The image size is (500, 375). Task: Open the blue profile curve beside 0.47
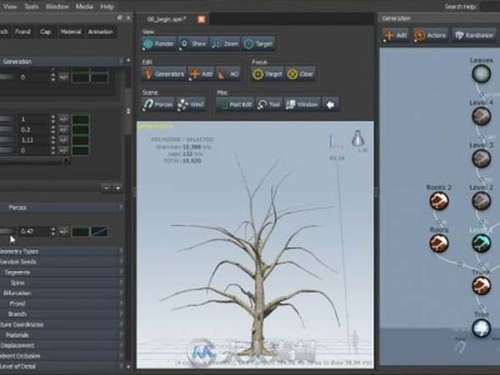pyautogui.click(x=100, y=231)
